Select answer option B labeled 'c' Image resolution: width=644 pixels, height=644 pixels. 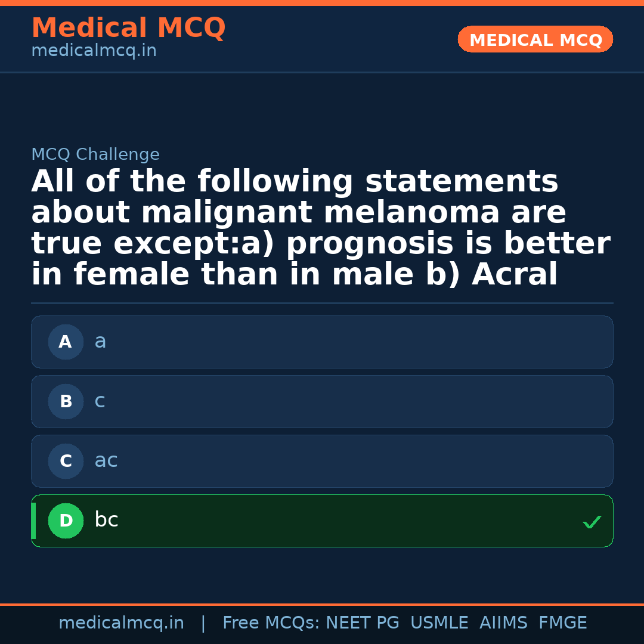[322, 401]
